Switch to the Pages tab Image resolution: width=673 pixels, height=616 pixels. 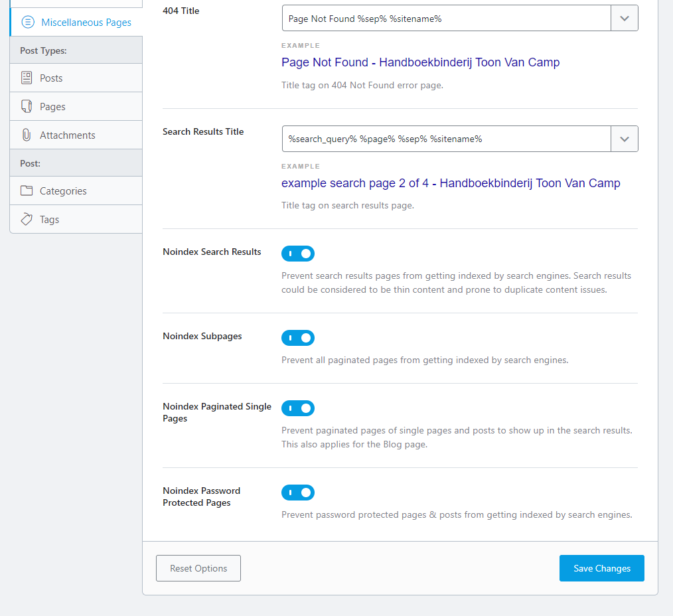point(76,106)
